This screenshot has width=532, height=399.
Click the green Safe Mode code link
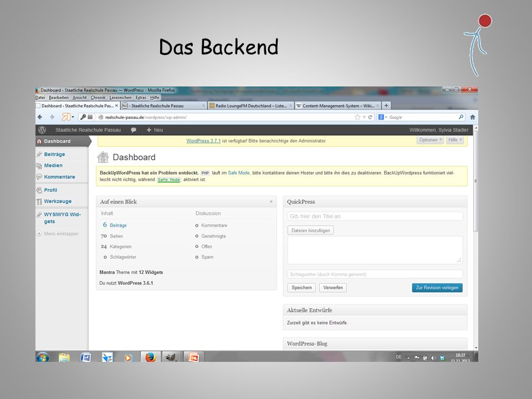169,180
